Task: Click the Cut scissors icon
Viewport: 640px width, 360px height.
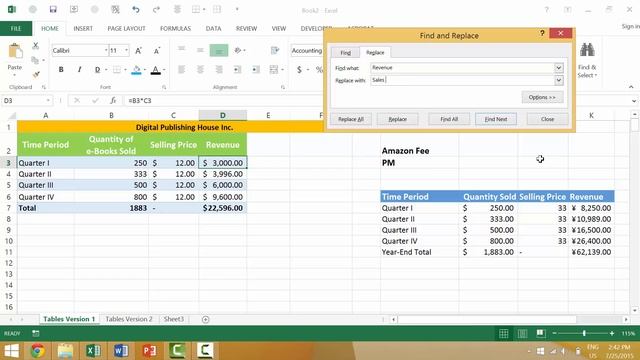Action: (36, 45)
